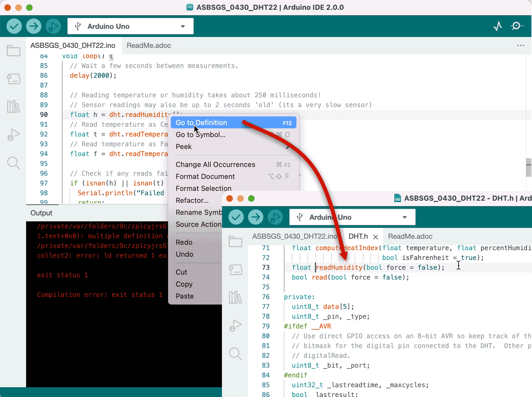Click '#endif' on line 84 in DHT.h
The width and height of the screenshot is (532, 397).
point(295,375)
